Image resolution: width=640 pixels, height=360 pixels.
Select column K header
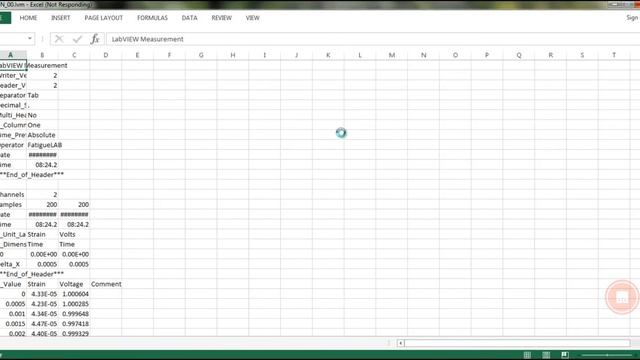pos(328,55)
